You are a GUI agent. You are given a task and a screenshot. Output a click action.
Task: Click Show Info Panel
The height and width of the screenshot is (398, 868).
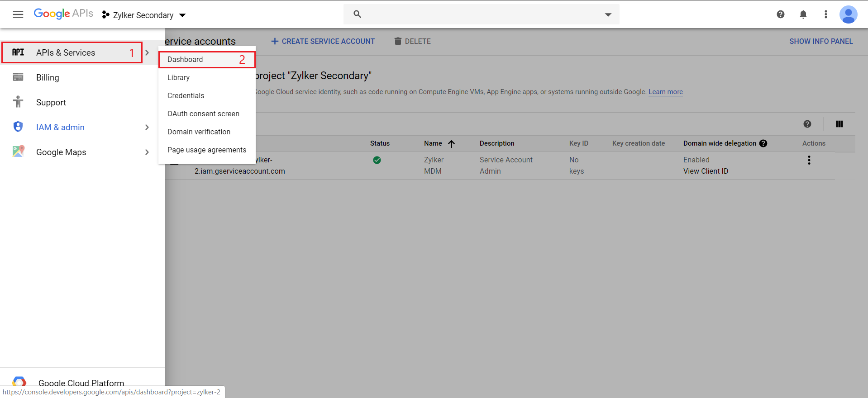[821, 41]
